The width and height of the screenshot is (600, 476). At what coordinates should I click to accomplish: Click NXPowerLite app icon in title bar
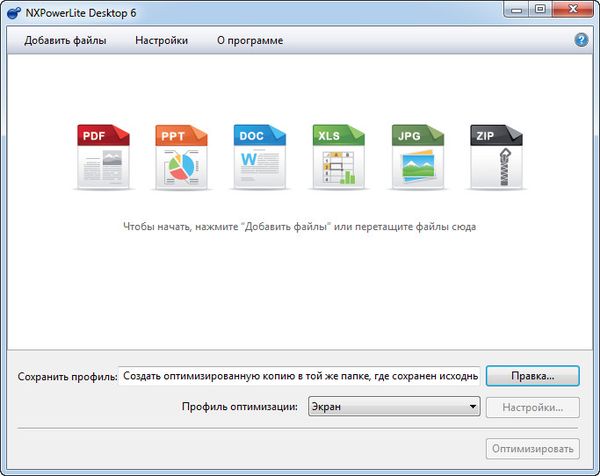(x=14, y=12)
